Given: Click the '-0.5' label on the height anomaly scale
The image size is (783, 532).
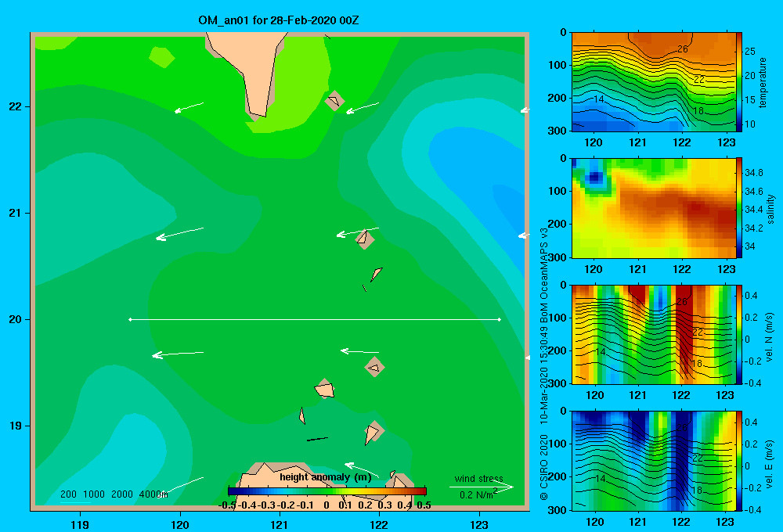Looking at the screenshot, I should [227, 505].
